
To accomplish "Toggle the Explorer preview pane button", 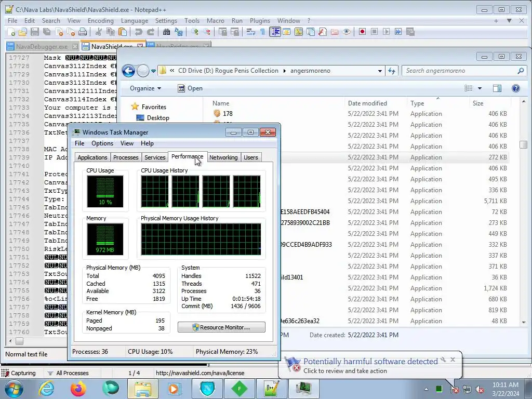I will coord(497,88).
